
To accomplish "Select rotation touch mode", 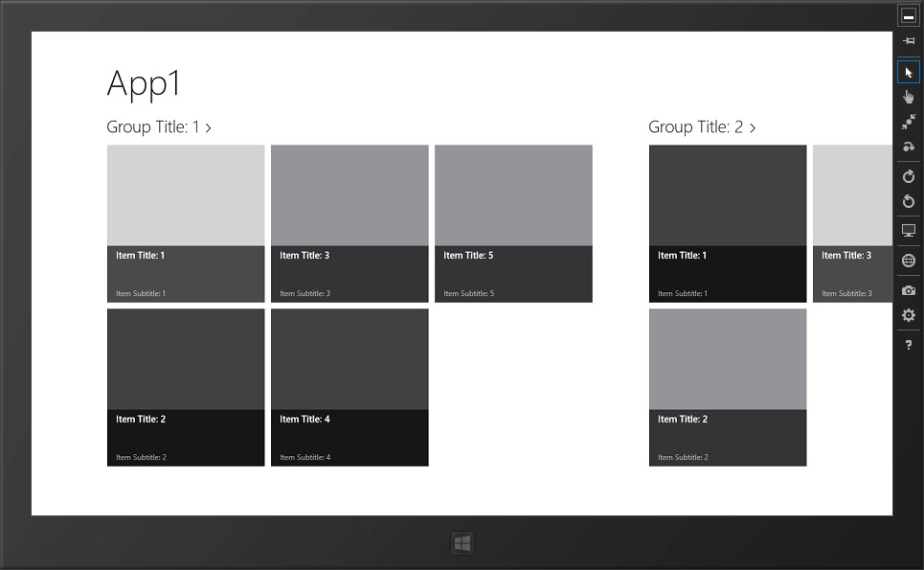I will coord(909,147).
